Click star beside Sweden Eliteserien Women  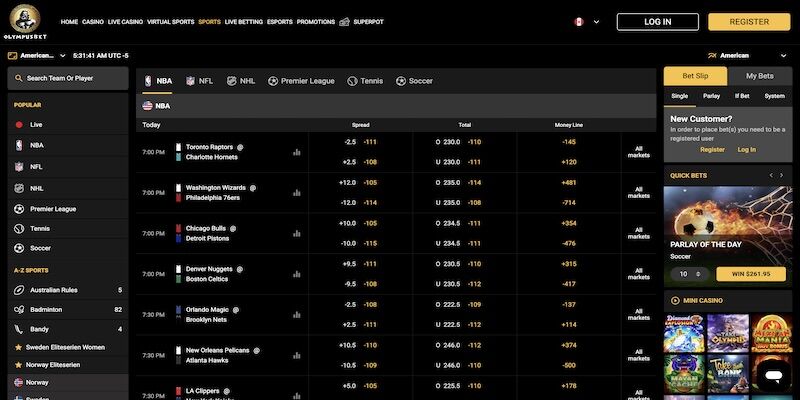18,347
